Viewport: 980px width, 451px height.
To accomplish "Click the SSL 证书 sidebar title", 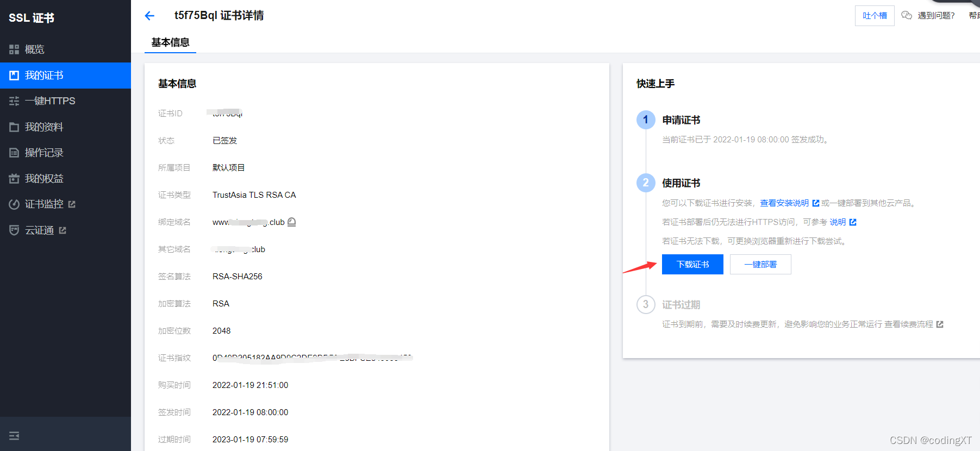I will [x=32, y=18].
